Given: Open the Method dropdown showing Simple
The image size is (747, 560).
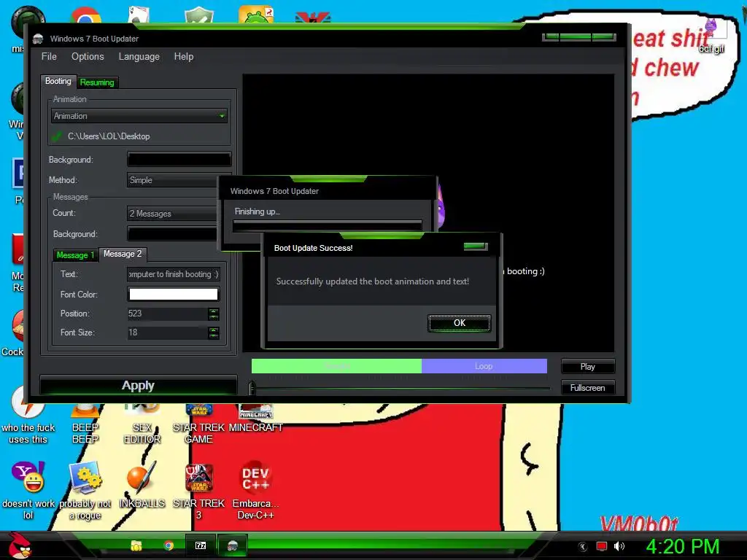Looking at the screenshot, I should tap(172, 180).
